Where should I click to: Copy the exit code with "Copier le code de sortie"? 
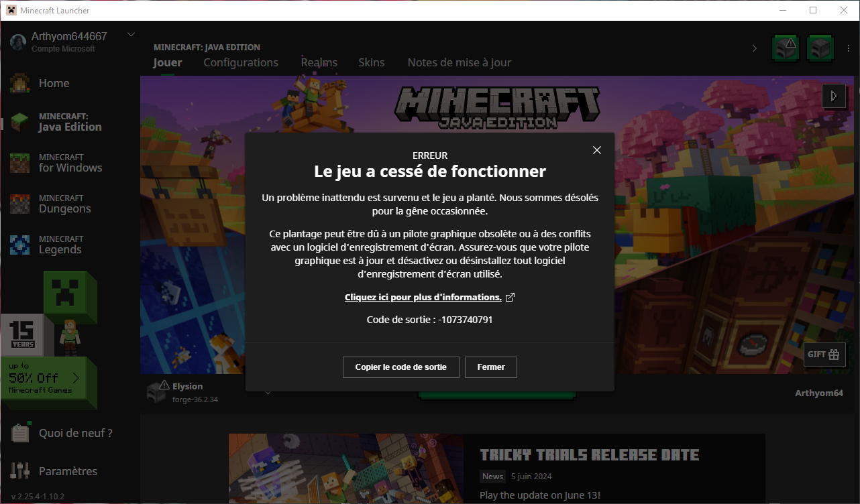click(x=401, y=367)
